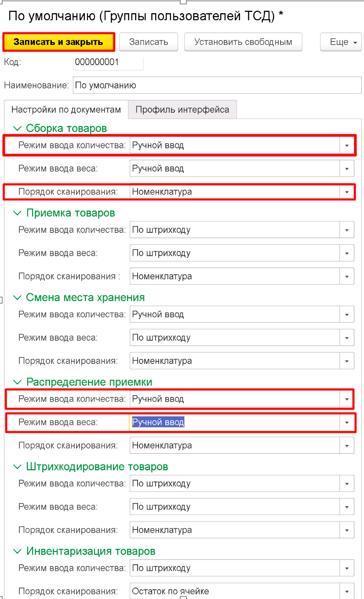This screenshot has width=364, height=599.
Task: Click the Записать button
Action: [x=149, y=42]
